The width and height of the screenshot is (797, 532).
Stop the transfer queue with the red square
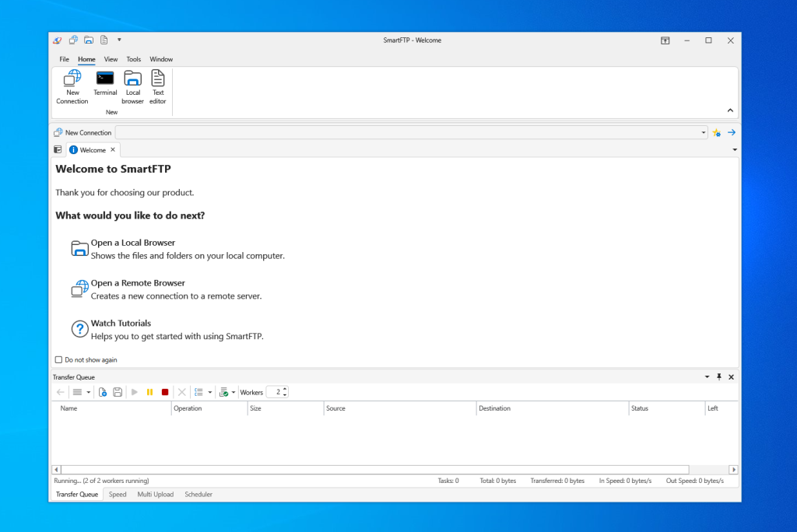click(165, 392)
